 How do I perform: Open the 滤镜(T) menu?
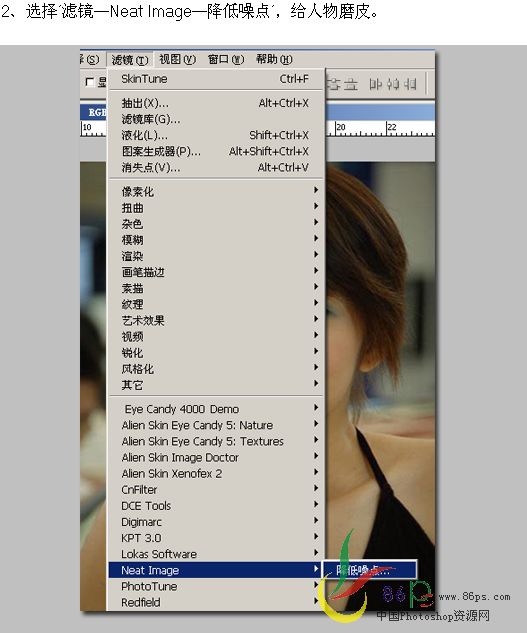130,60
